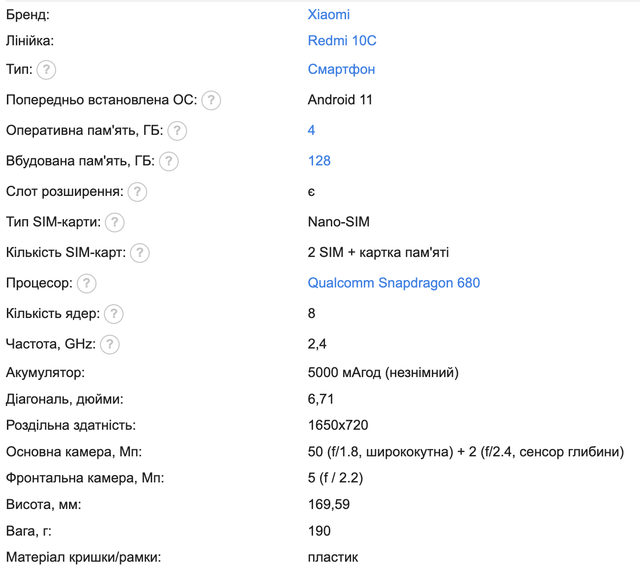Show tooltip for Тип SIM-карти
Image resolution: width=640 pixels, height=574 pixels.
point(115,222)
